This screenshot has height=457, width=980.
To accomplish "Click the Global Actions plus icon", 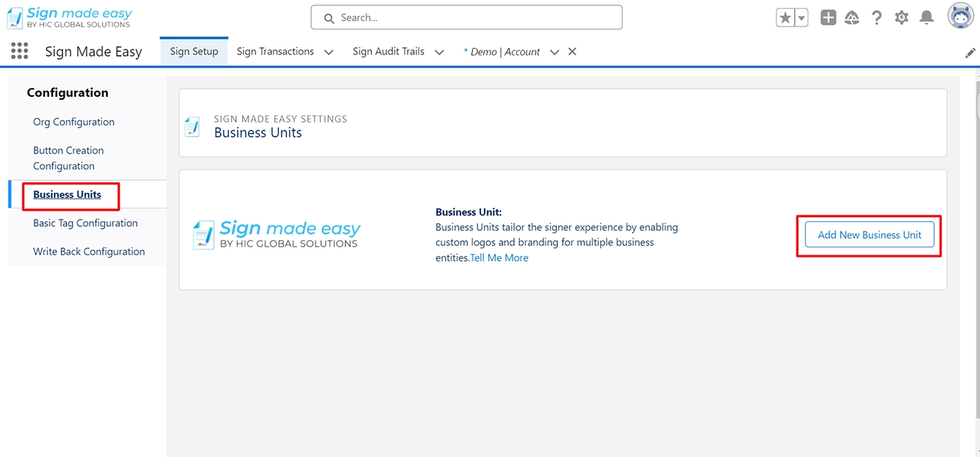I will coord(829,18).
